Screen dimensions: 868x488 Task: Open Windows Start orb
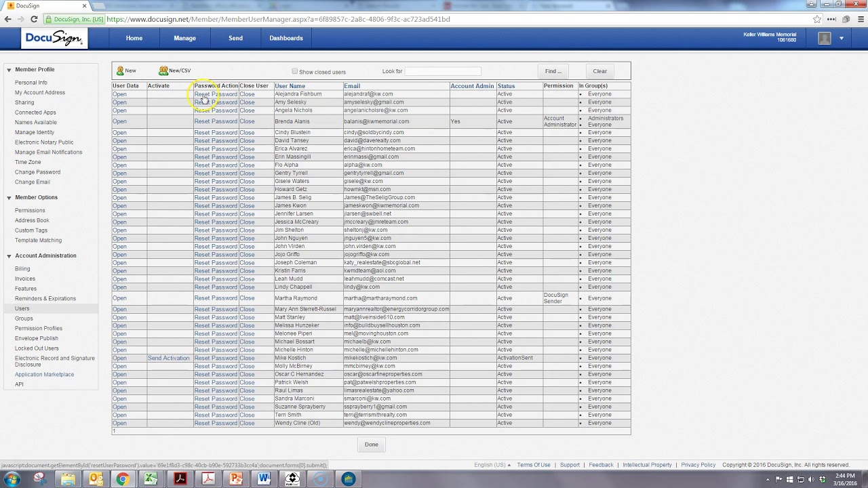12,479
